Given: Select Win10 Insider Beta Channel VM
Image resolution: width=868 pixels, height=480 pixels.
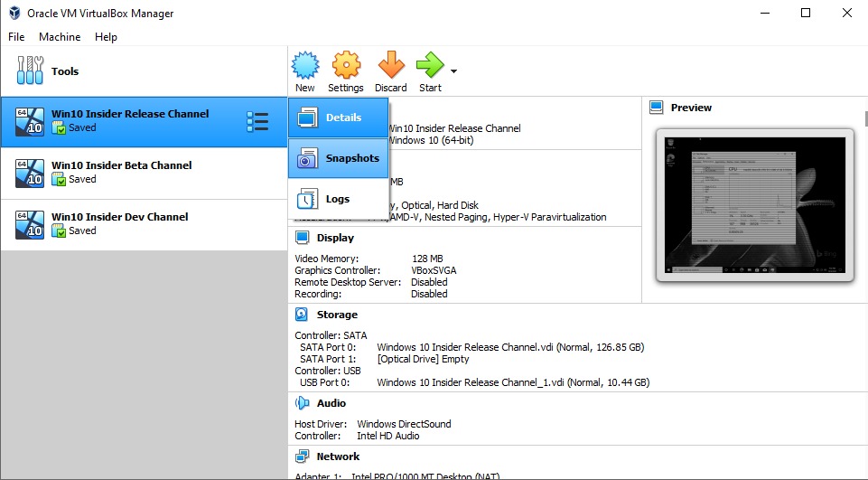Looking at the screenshot, I should [121, 172].
